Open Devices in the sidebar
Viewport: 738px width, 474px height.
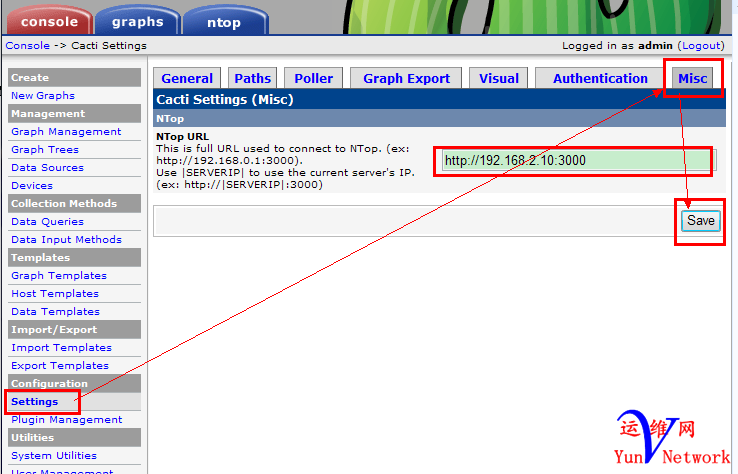tap(32, 185)
